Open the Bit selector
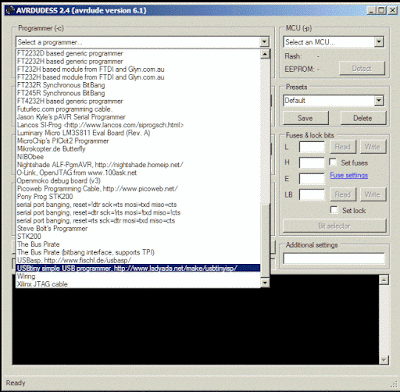 coord(334,226)
